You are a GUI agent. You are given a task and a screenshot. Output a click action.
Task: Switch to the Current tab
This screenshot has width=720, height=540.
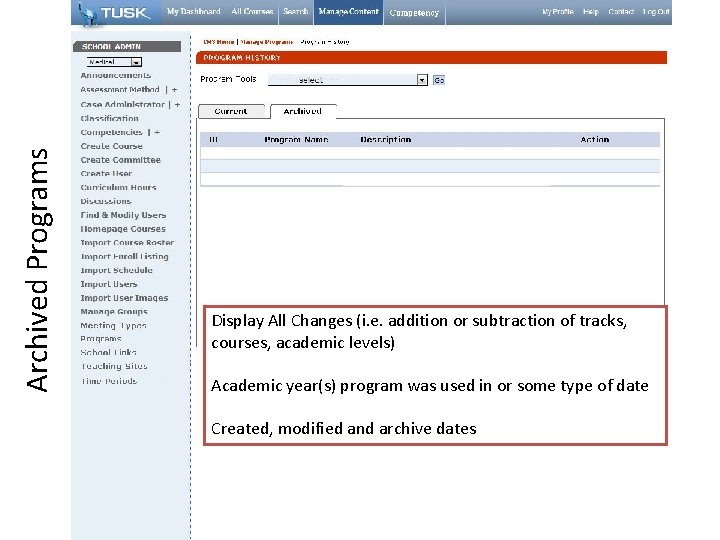(231, 111)
